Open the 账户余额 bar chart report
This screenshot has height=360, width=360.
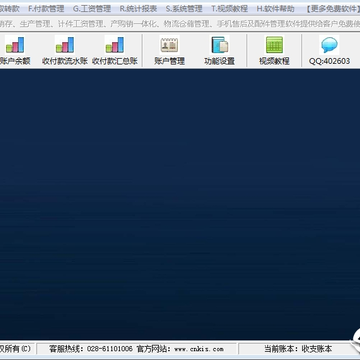[15, 51]
